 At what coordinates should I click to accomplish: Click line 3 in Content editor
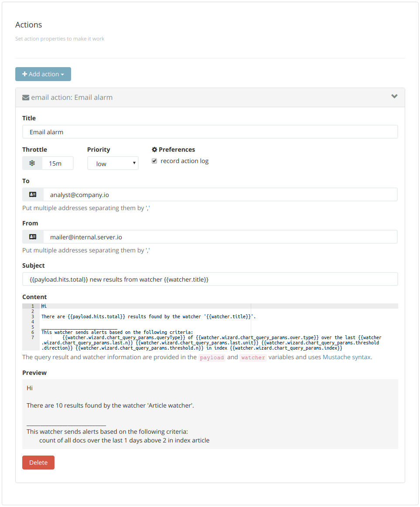point(148,316)
